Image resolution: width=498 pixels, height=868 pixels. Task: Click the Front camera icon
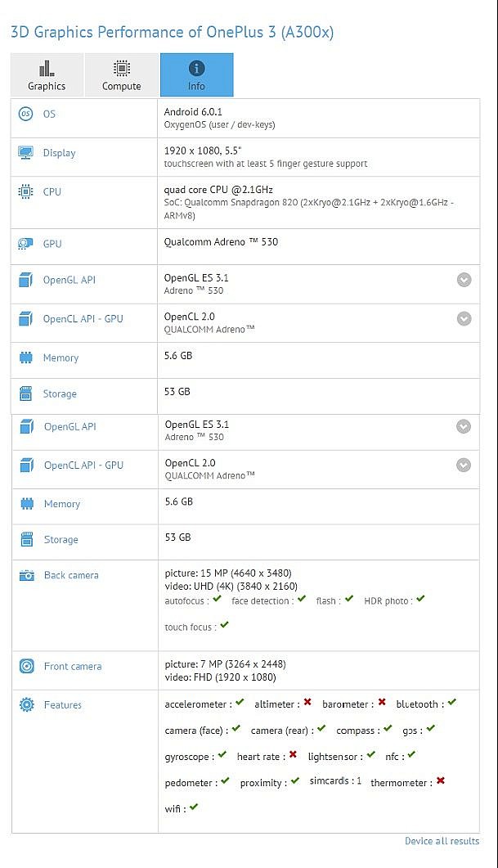click(x=26, y=666)
